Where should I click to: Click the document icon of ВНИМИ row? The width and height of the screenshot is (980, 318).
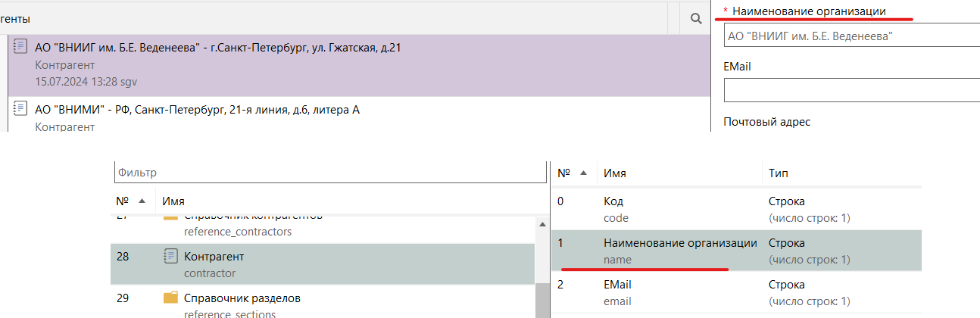point(21,109)
